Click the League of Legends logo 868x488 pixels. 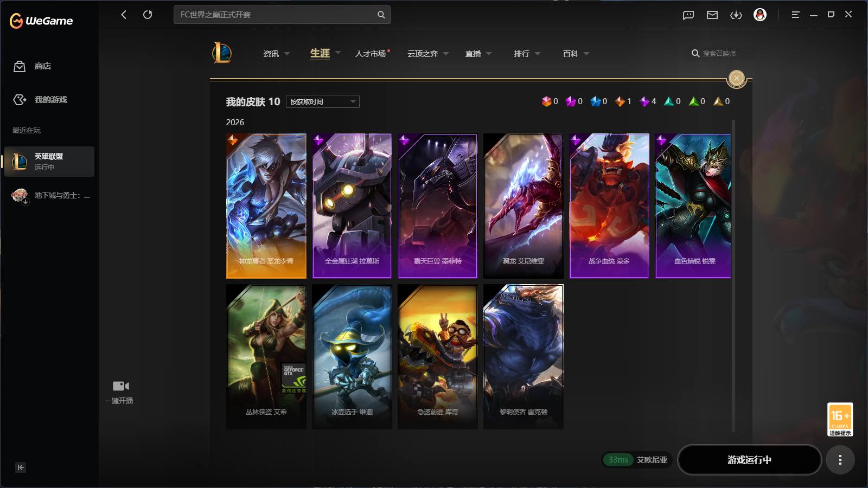click(222, 53)
